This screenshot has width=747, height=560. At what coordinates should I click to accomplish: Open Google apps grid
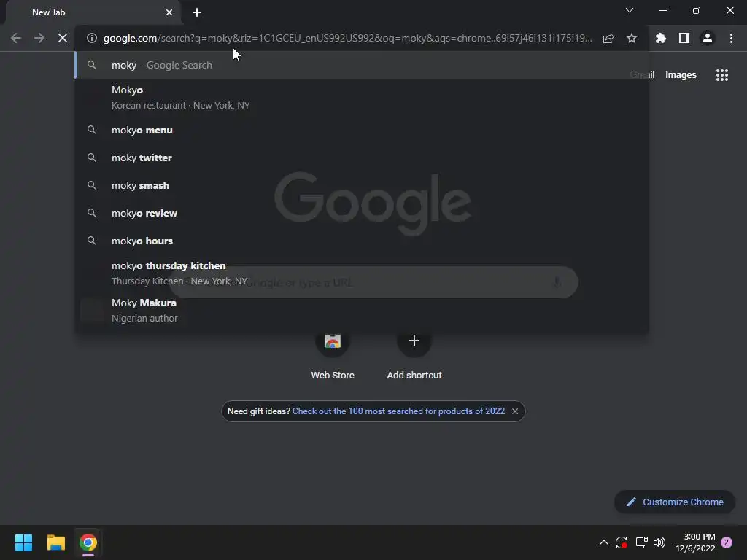coord(721,75)
